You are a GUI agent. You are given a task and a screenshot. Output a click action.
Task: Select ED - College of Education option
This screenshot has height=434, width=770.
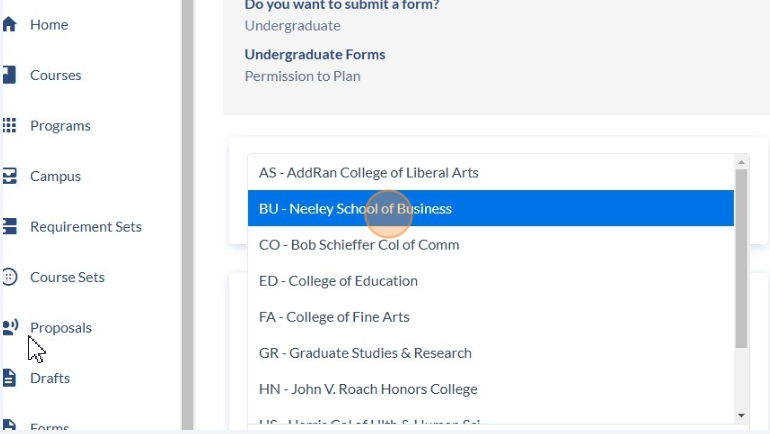(491, 280)
